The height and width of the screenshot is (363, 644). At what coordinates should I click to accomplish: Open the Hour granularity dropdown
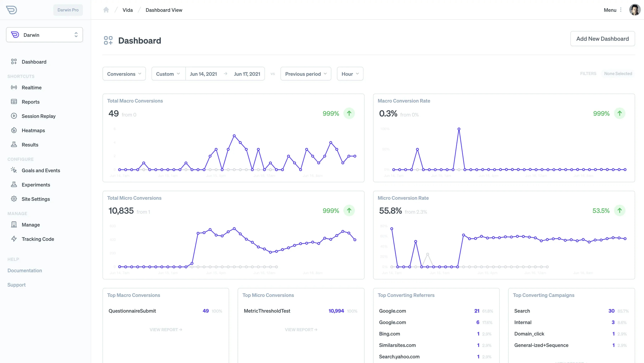click(350, 74)
